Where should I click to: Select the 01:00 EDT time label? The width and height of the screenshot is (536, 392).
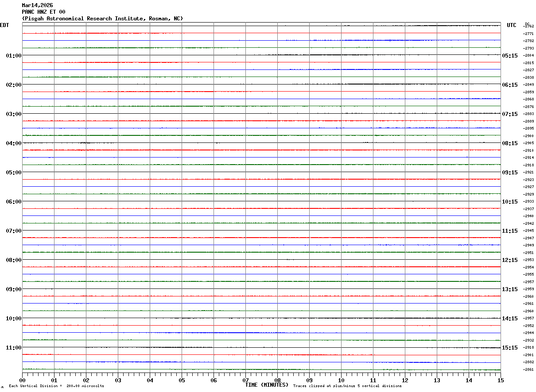pos(14,56)
